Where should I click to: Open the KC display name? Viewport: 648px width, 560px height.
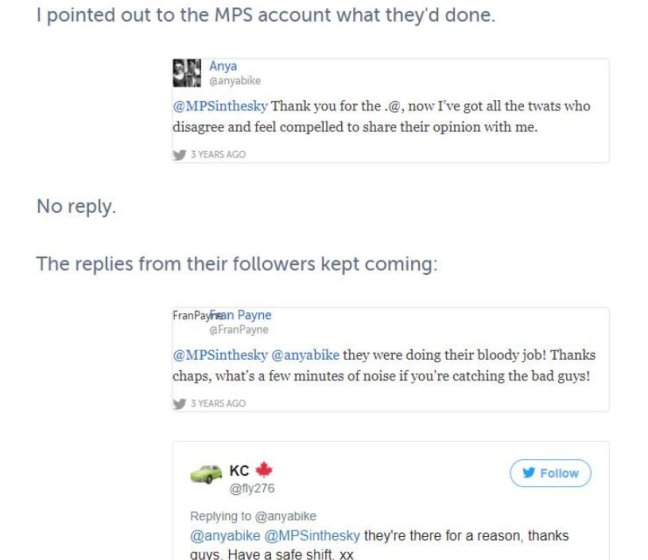click(240, 470)
